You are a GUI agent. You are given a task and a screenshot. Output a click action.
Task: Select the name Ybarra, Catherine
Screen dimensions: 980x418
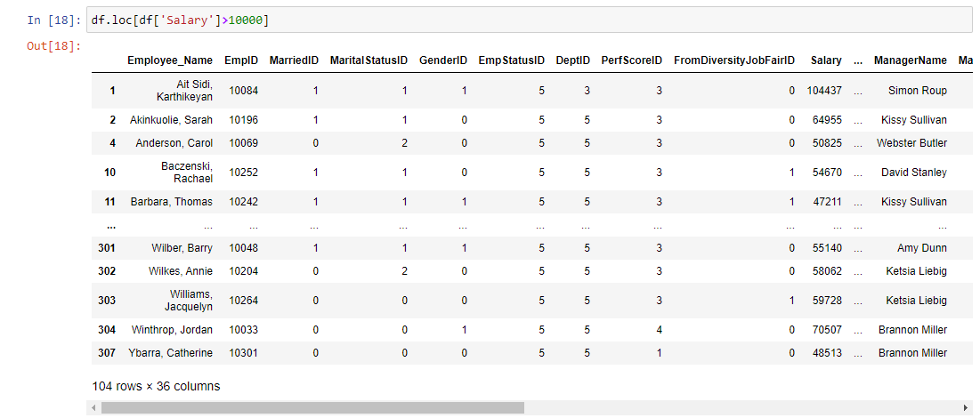point(171,353)
